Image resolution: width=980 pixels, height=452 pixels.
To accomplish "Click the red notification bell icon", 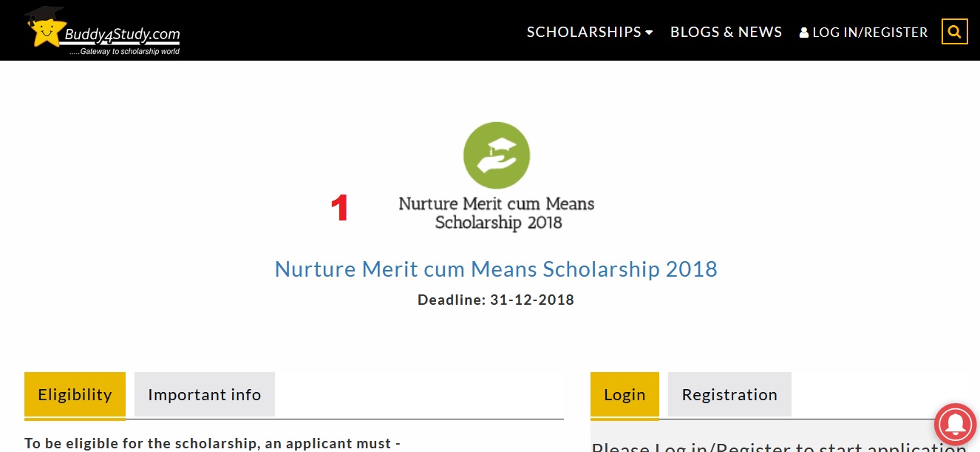I will tap(956, 425).
